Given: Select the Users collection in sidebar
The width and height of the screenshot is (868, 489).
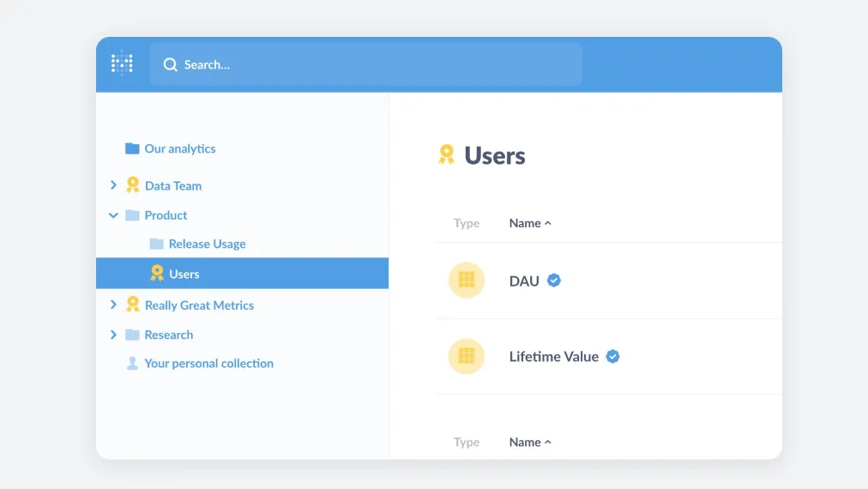Looking at the screenshot, I should 184,274.
